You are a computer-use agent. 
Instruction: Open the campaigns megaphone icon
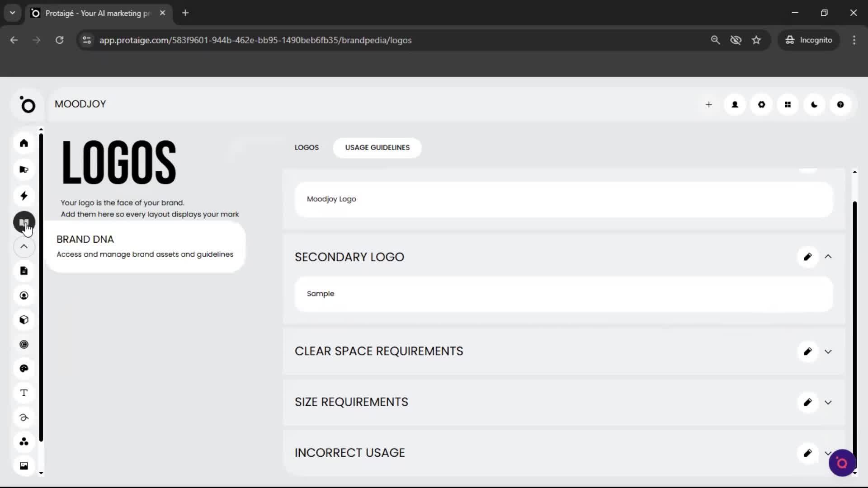[24, 169]
